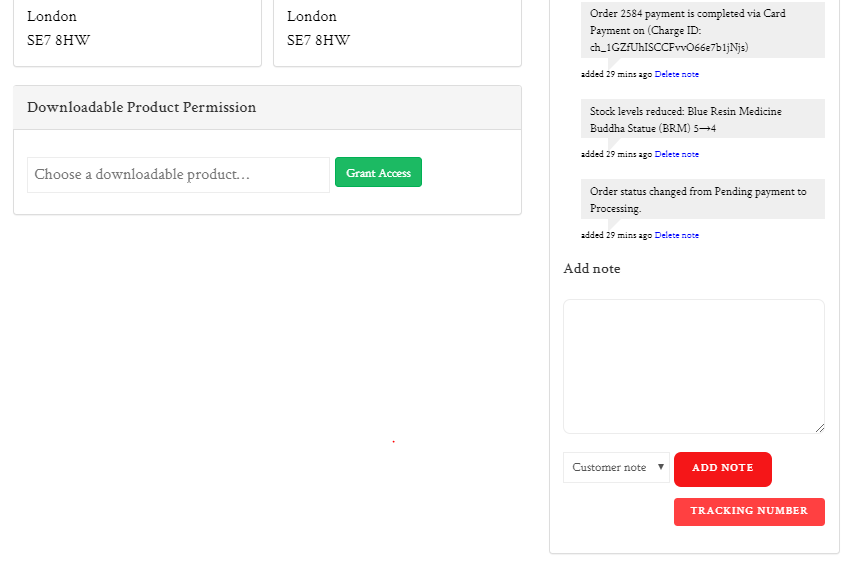Click the second London SE7 8HW address card
Screen dimensions: 856x561
(x=397, y=30)
